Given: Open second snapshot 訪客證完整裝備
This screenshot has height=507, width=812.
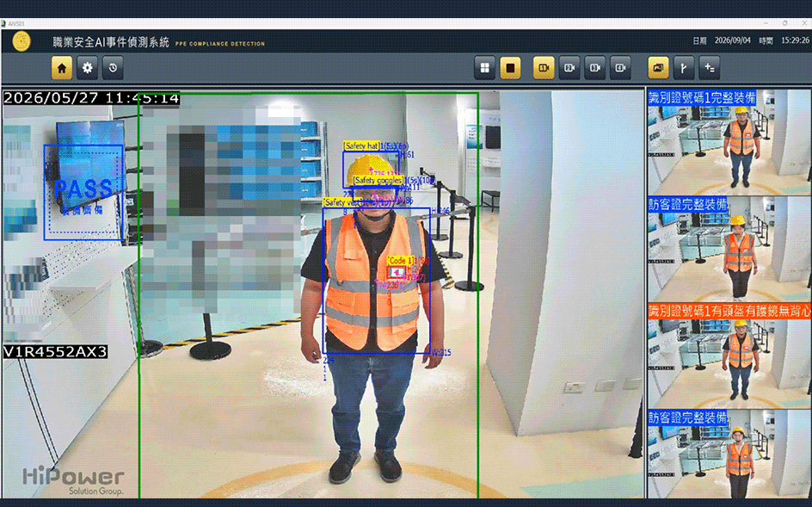Looking at the screenshot, I should point(729,249).
